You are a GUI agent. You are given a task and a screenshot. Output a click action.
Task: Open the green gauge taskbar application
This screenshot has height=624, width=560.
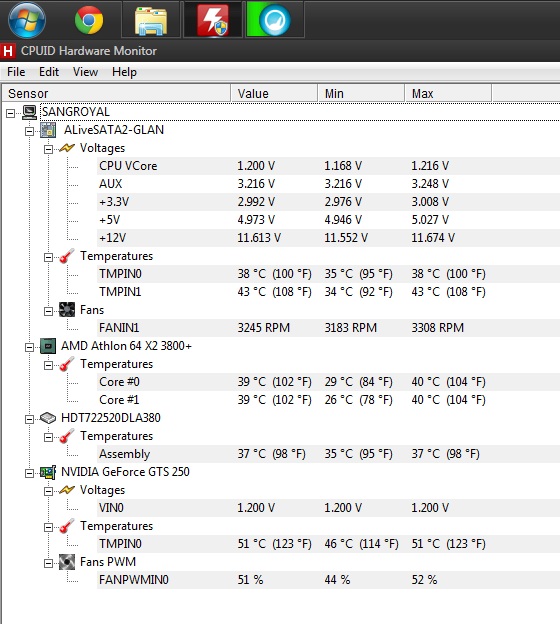coord(275,20)
